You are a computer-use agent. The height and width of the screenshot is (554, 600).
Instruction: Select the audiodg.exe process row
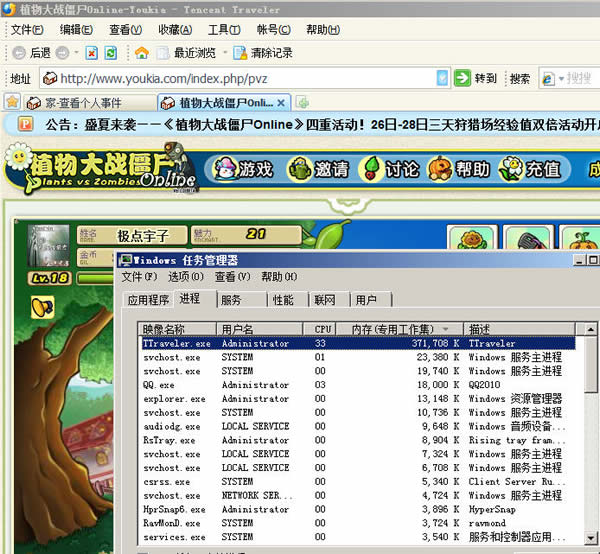pos(358,426)
